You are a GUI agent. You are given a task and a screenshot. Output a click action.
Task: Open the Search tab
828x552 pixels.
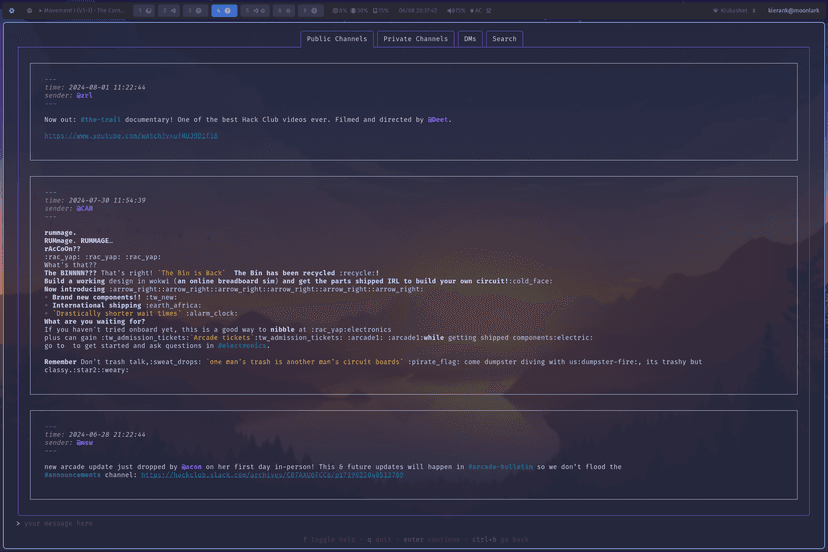[504, 39]
